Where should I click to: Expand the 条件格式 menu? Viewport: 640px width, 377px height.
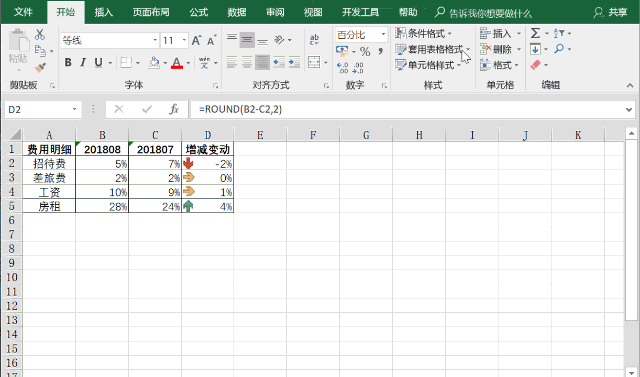[x=423, y=33]
